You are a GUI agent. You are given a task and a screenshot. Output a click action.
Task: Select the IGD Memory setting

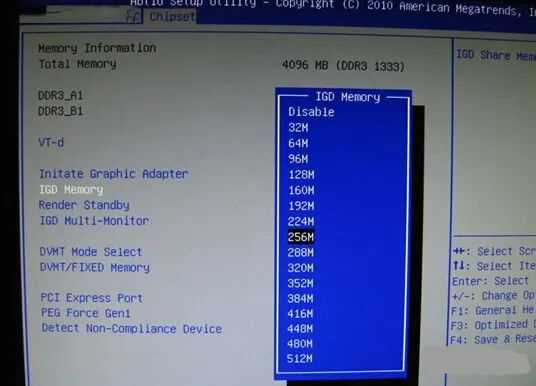(x=71, y=190)
